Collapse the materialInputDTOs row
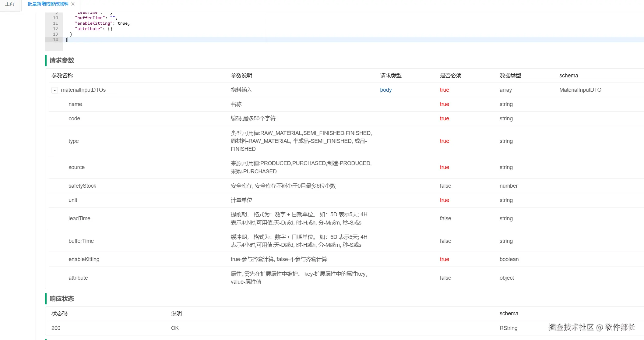Viewport: 644px width, 340px height. point(55,90)
